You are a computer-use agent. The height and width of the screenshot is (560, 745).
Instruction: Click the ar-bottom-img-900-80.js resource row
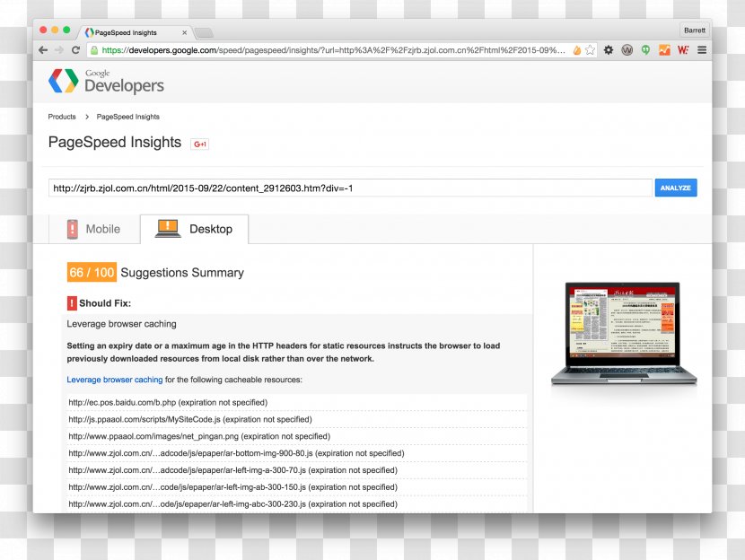click(x=296, y=453)
